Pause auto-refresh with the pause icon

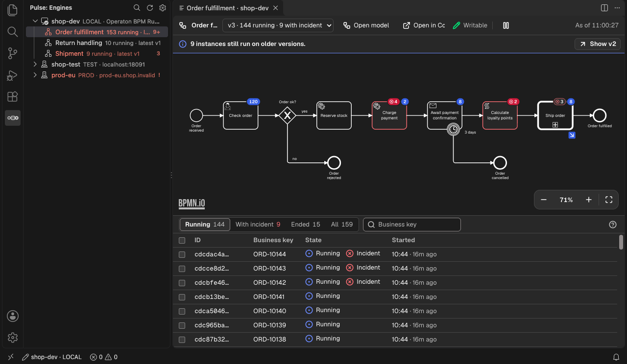[506, 25]
